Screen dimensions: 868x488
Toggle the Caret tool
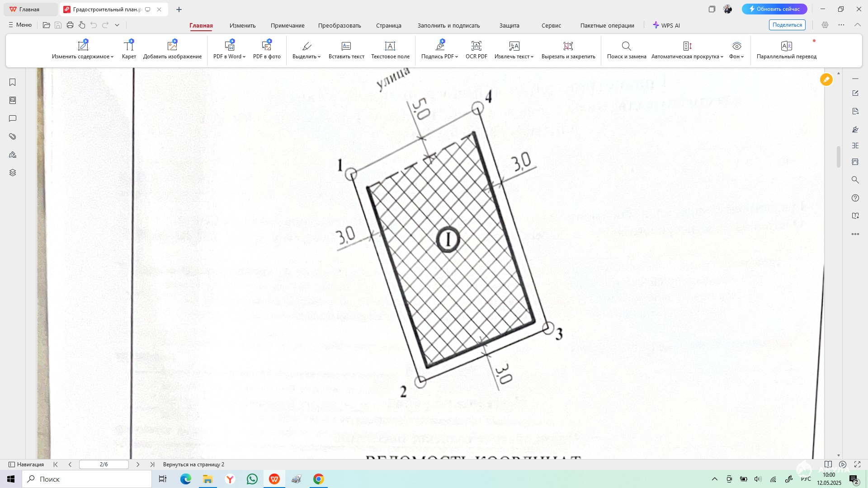point(129,50)
